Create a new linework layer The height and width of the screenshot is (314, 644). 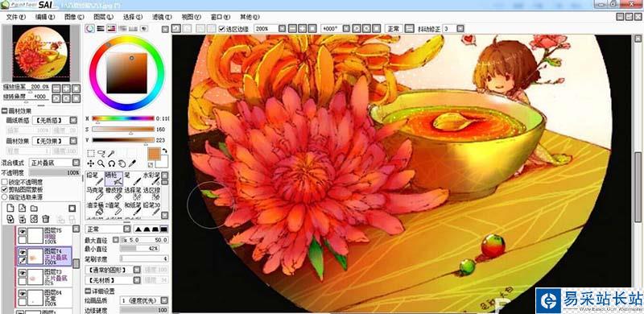pos(23,209)
